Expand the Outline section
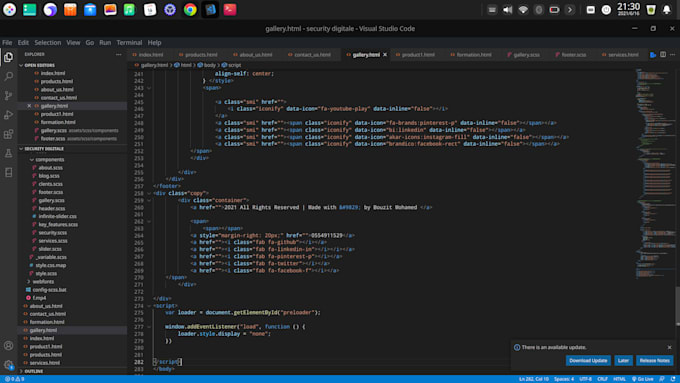 (21, 371)
